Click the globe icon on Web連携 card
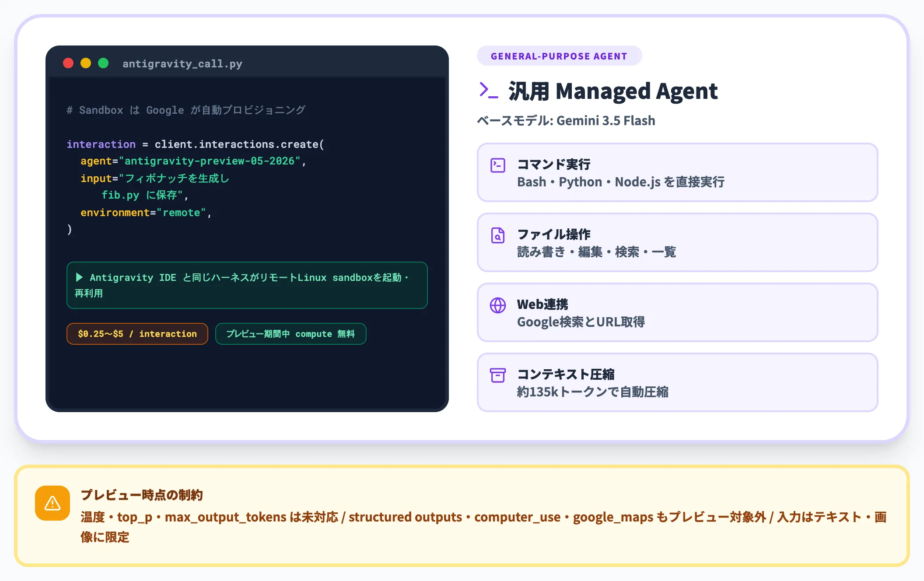Viewport: 924px width, 581px height. click(498, 305)
